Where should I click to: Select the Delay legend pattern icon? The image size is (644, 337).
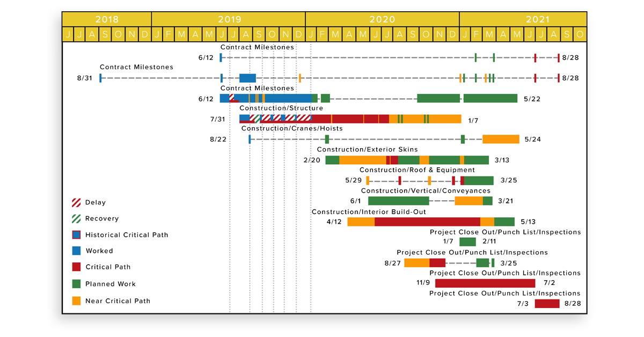(x=75, y=202)
